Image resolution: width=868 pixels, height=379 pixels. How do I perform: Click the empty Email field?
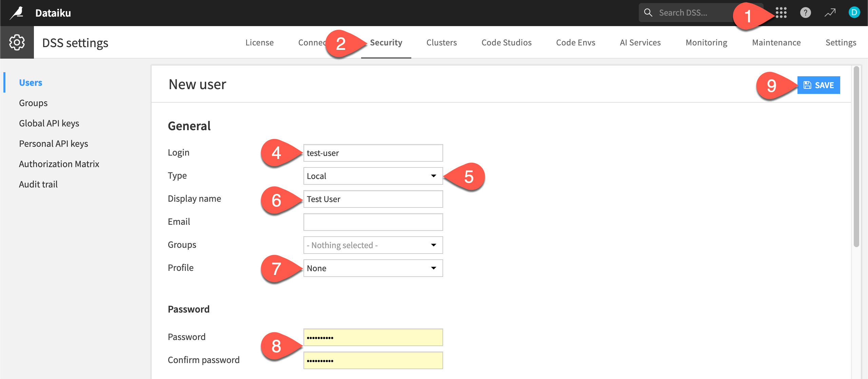[373, 222]
